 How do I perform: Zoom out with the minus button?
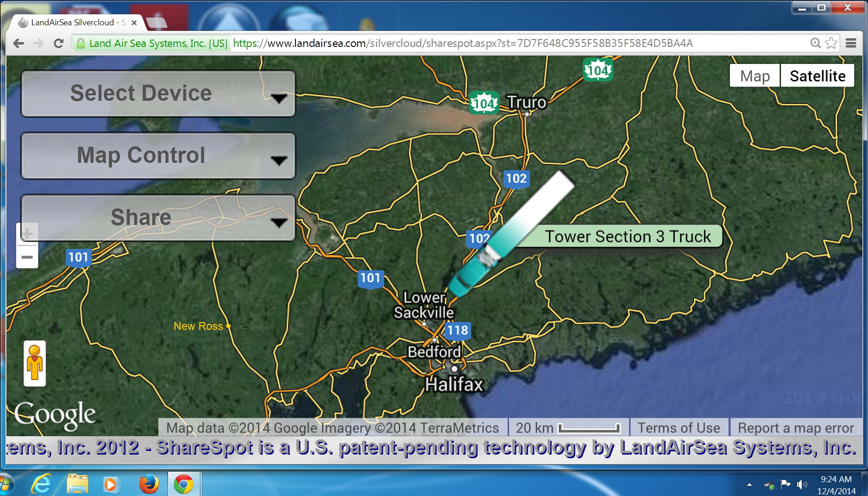27,257
